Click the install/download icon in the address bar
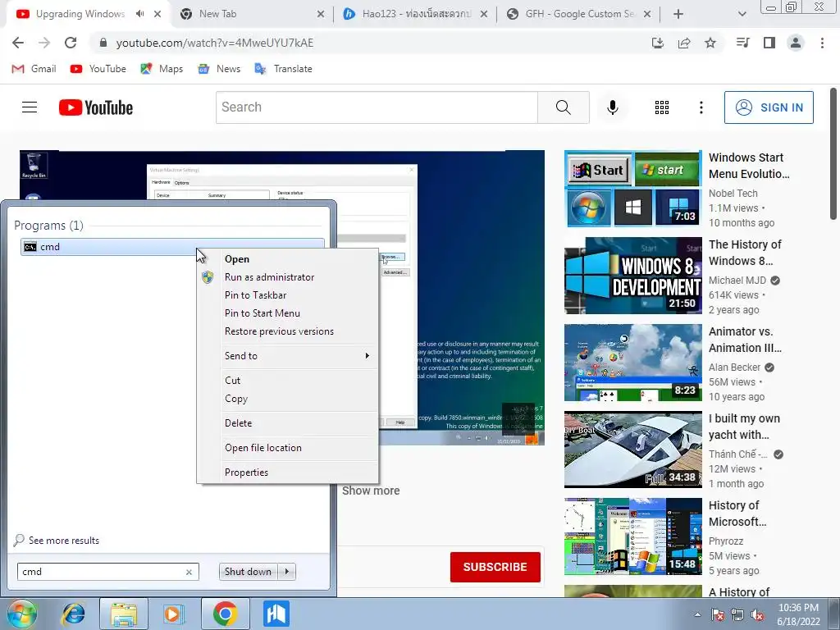Image resolution: width=840 pixels, height=630 pixels. click(x=658, y=43)
